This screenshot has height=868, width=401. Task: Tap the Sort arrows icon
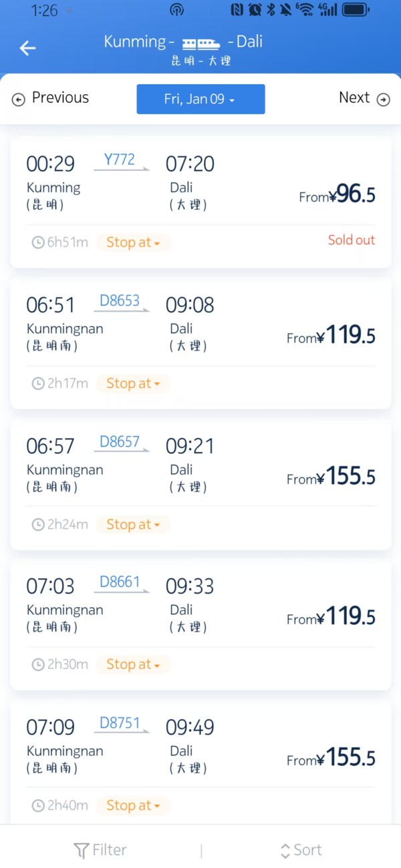[x=285, y=851]
